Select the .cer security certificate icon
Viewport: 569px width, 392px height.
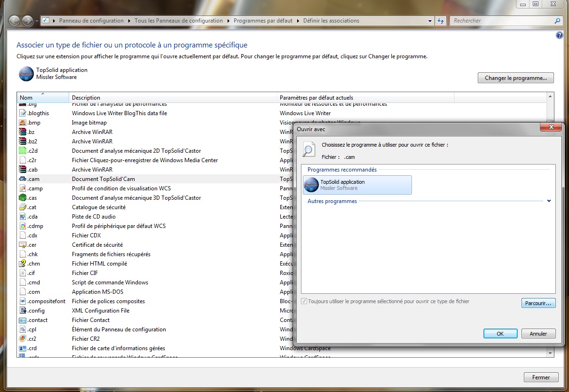pos(22,245)
